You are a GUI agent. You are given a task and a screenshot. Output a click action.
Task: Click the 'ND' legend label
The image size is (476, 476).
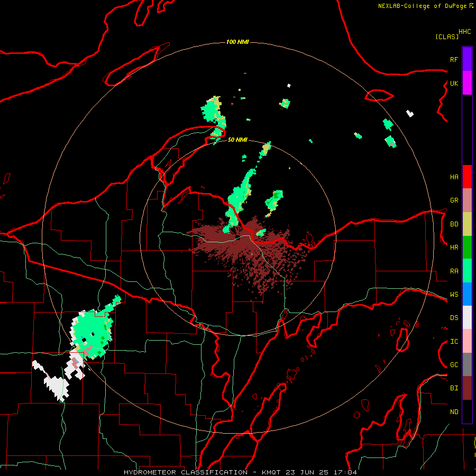click(x=454, y=412)
